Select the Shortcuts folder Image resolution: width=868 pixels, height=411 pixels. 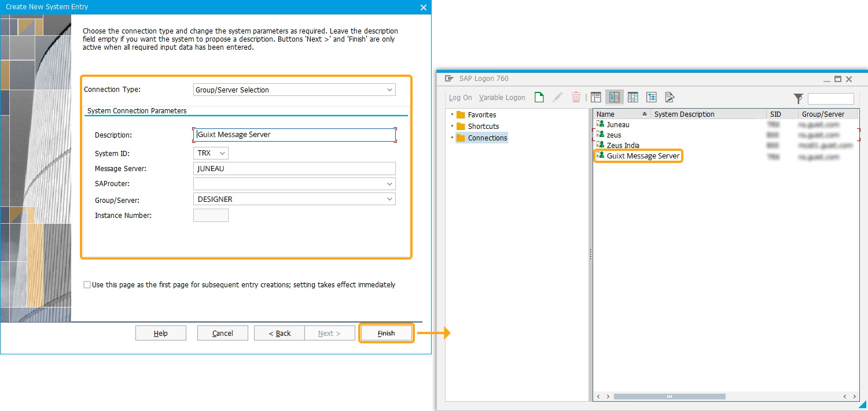coord(483,126)
